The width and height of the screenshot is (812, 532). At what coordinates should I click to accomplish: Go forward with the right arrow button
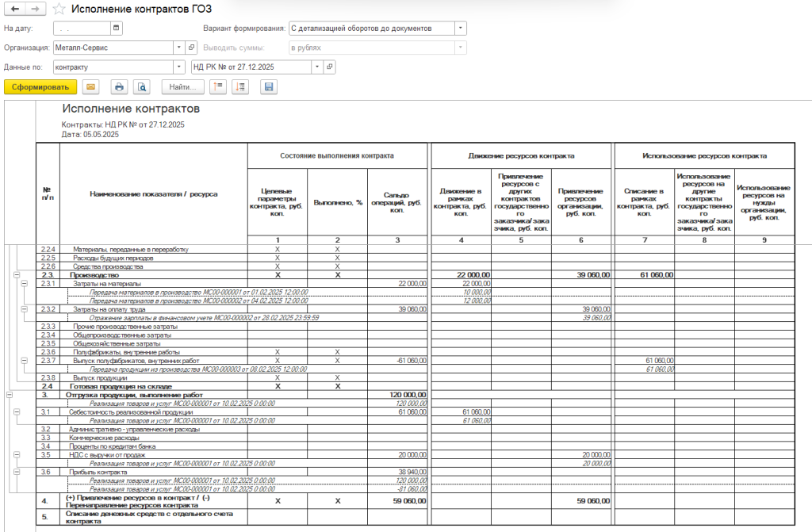tap(35, 9)
